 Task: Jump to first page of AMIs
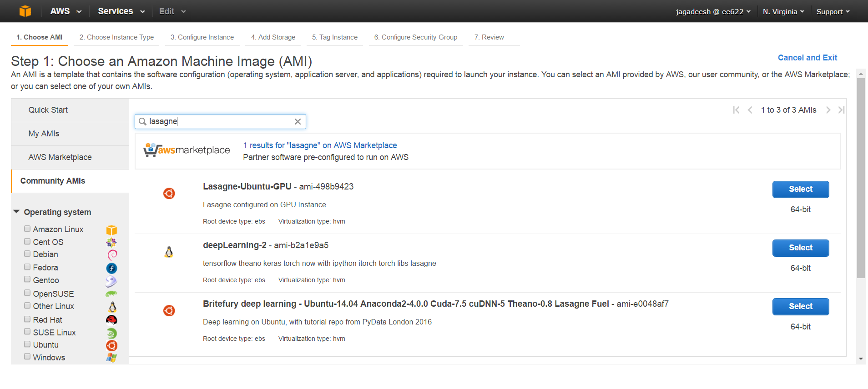point(736,110)
